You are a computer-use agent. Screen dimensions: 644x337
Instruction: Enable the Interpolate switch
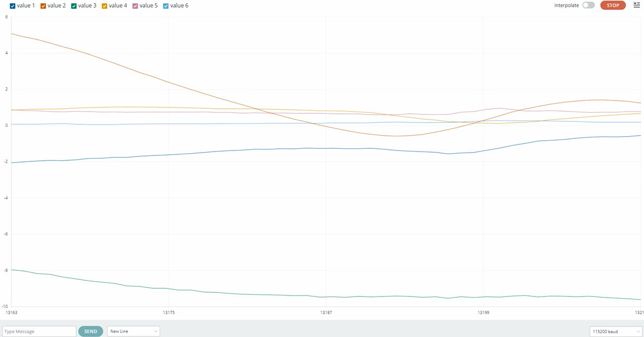tap(588, 5)
